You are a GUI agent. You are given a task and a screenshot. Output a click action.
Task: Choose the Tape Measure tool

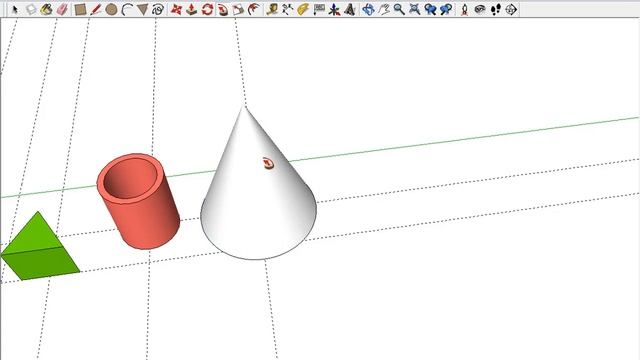pyautogui.click(x=272, y=9)
